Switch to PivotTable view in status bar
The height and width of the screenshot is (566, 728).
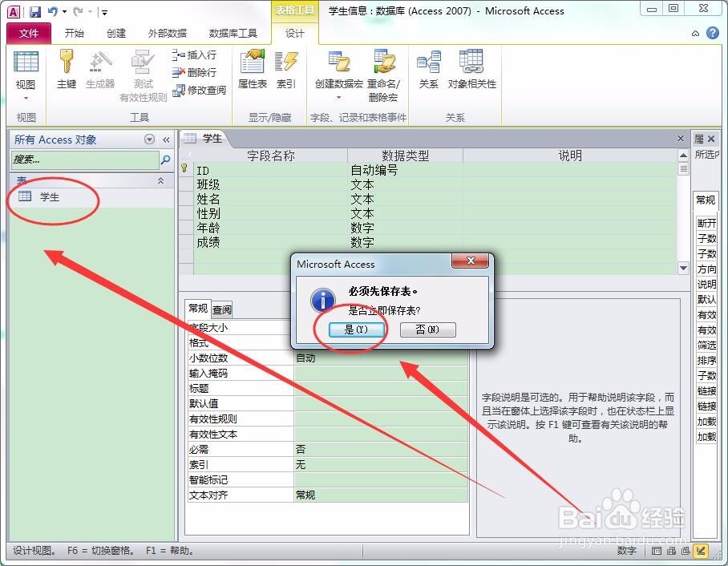[x=671, y=551]
